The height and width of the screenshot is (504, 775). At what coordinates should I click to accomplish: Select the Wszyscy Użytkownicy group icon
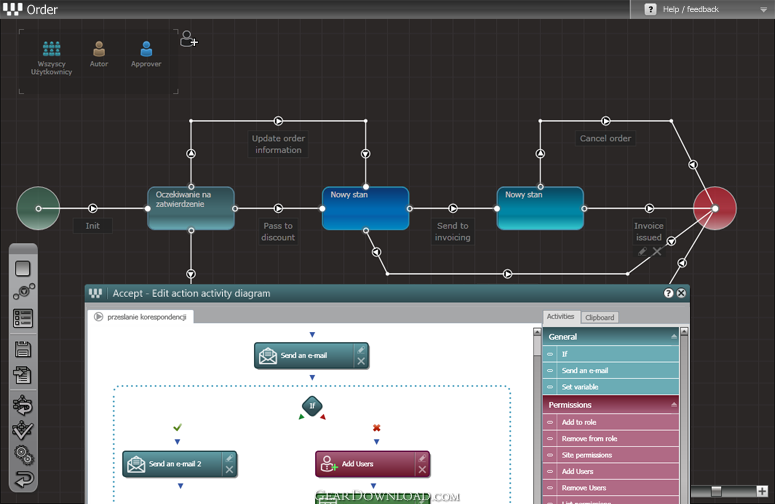pyautogui.click(x=51, y=49)
